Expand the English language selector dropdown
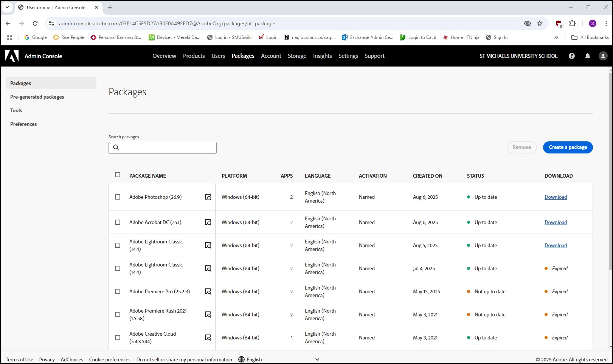 tap(279, 359)
